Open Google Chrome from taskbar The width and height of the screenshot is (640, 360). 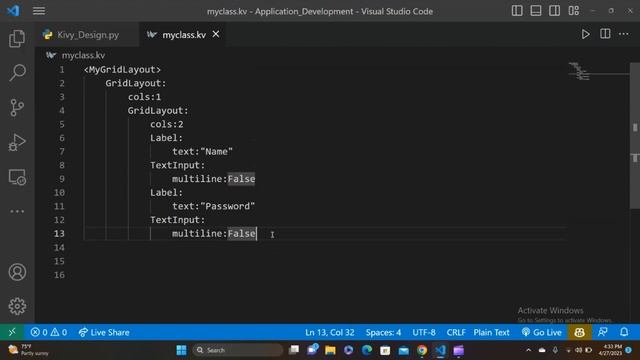pyautogui.click(x=422, y=350)
